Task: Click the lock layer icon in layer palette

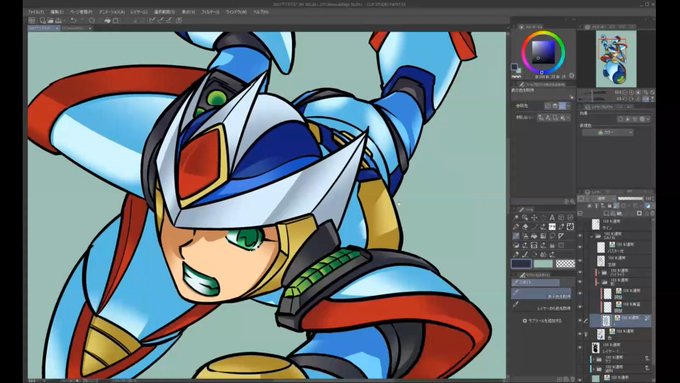Action: 609,206
